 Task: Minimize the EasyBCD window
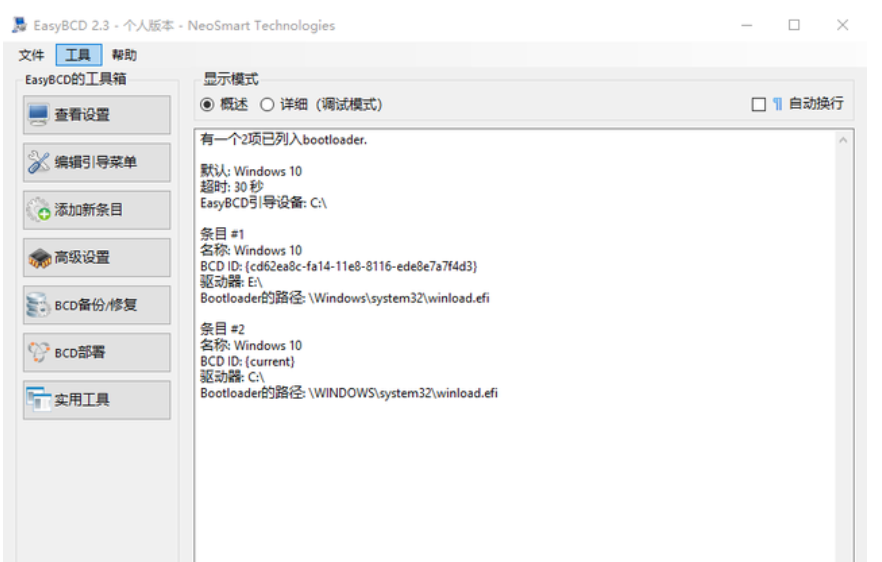[x=747, y=25]
